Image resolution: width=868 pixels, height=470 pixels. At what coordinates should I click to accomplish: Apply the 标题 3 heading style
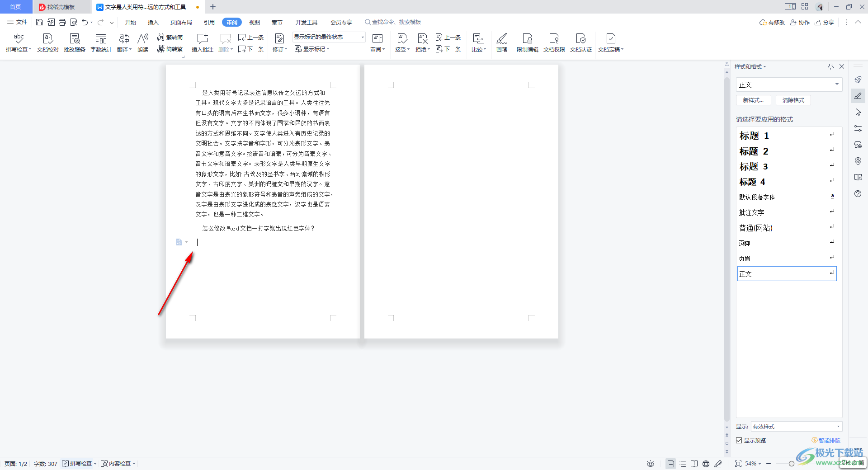click(x=787, y=166)
